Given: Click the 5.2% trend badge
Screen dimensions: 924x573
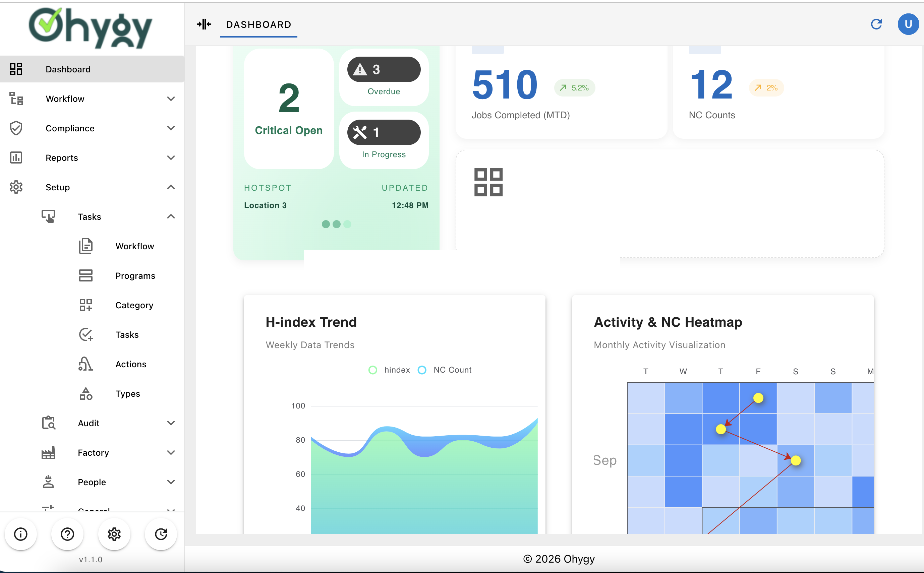Looking at the screenshot, I should [x=574, y=88].
